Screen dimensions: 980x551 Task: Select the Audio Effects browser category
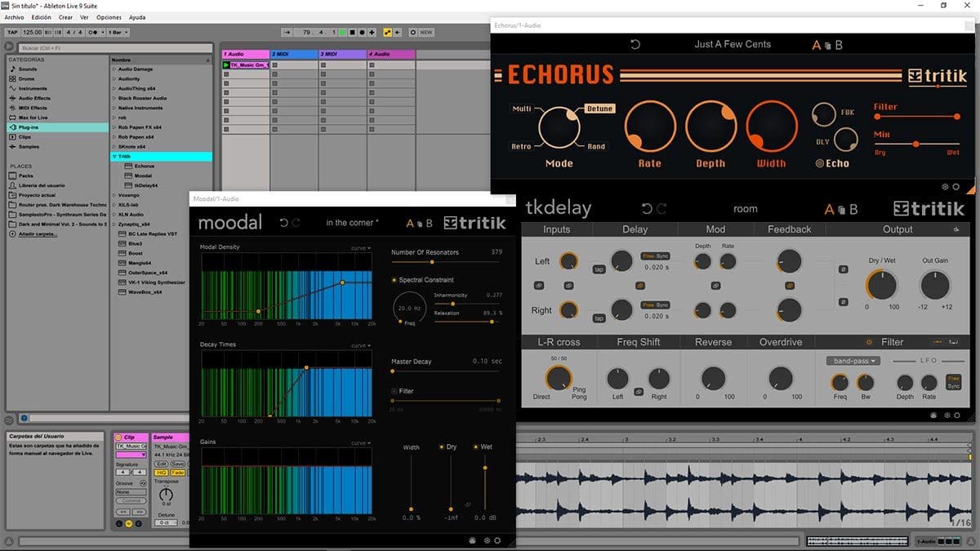click(x=34, y=99)
